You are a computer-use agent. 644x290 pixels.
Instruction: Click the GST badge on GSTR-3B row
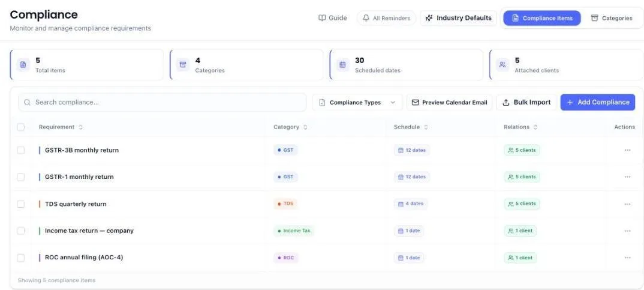(285, 150)
